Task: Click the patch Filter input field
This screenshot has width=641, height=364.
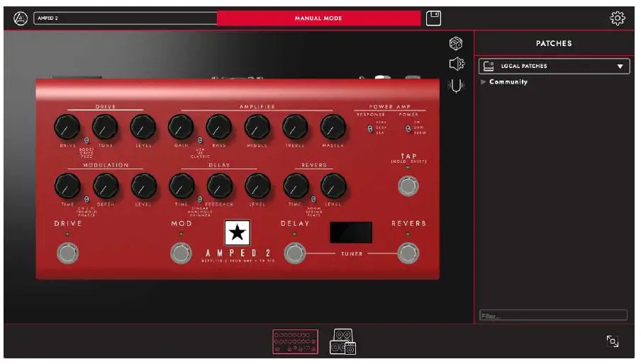Action: 553,315
